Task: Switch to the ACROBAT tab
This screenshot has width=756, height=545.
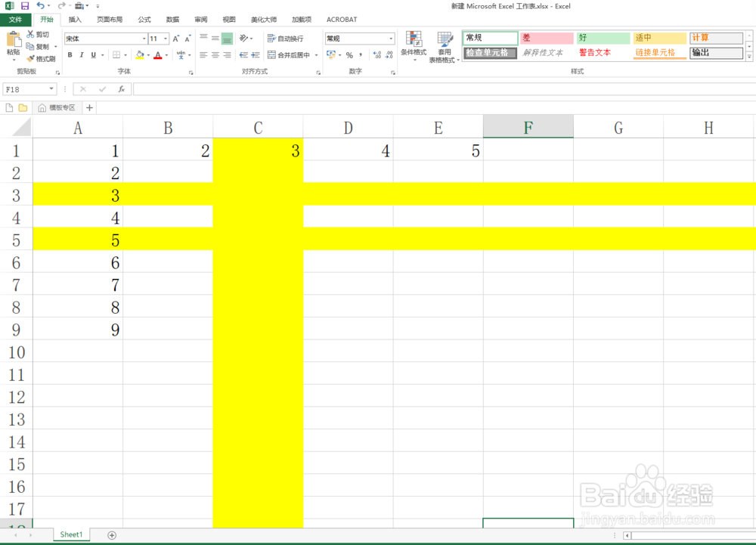Action: (342, 20)
